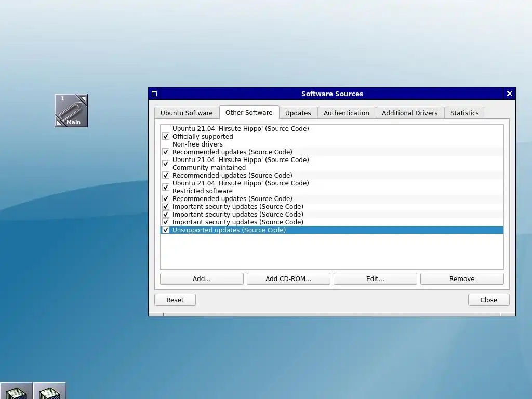
Task: Click the Reset button
Action: click(175, 300)
